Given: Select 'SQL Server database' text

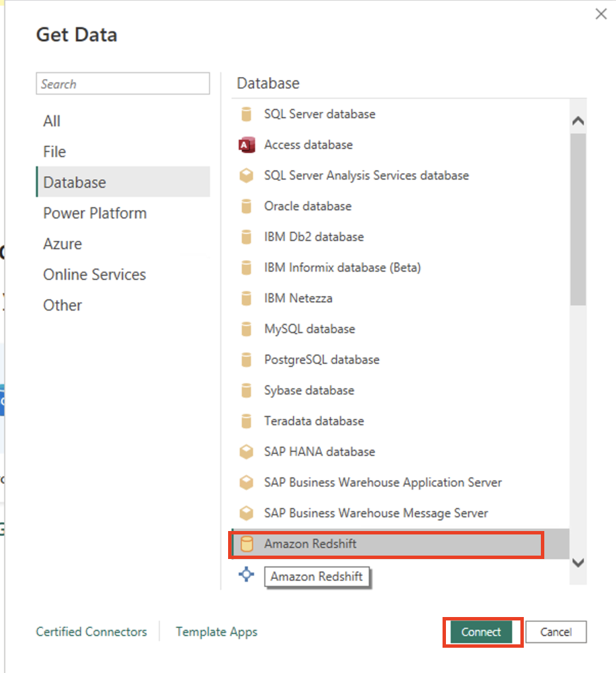Looking at the screenshot, I should 320,114.
